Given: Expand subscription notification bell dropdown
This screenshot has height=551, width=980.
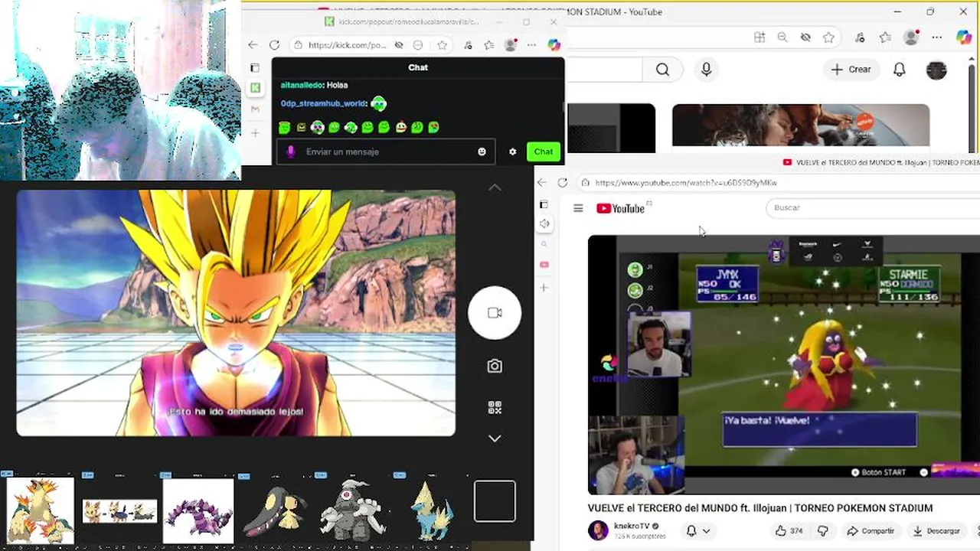Looking at the screenshot, I should [x=697, y=530].
